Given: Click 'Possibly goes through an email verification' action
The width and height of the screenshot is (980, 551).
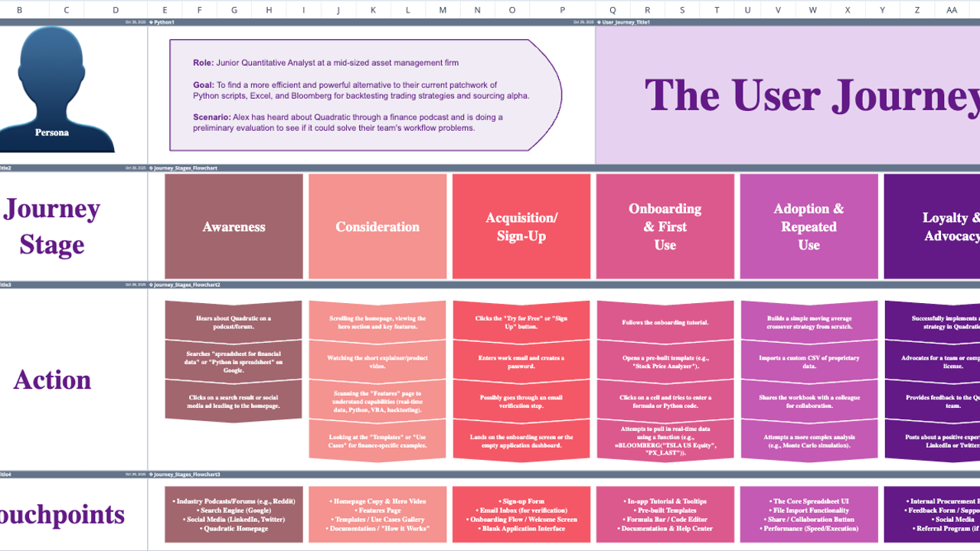Looking at the screenshot, I should [521, 402].
